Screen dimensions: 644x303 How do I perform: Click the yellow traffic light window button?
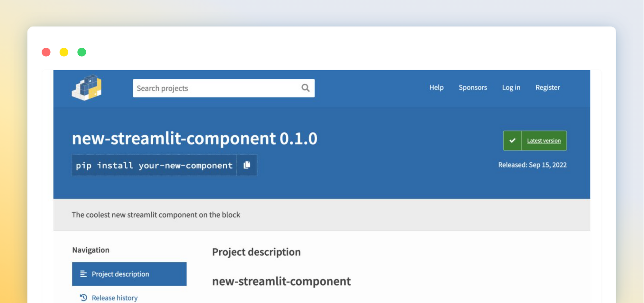click(x=64, y=52)
